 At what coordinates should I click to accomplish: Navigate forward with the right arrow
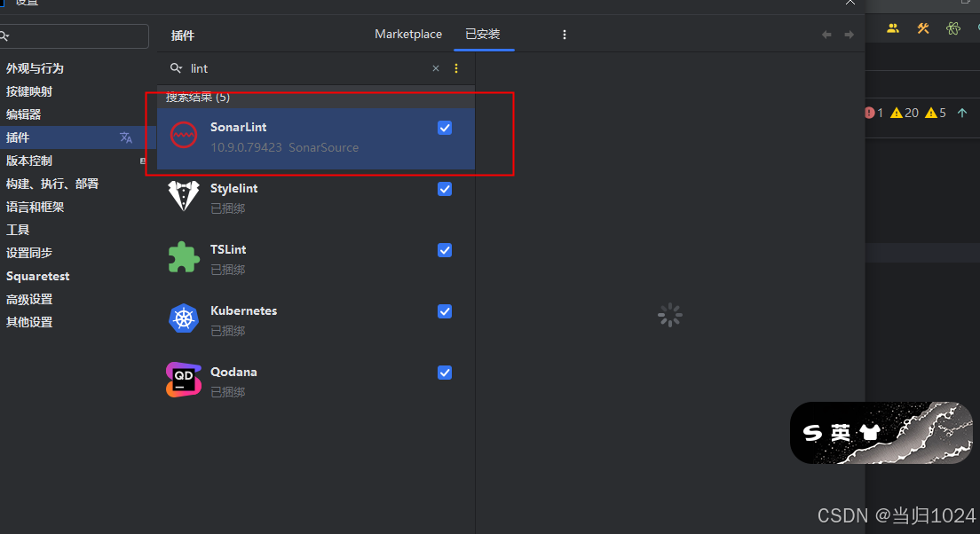(849, 35)
